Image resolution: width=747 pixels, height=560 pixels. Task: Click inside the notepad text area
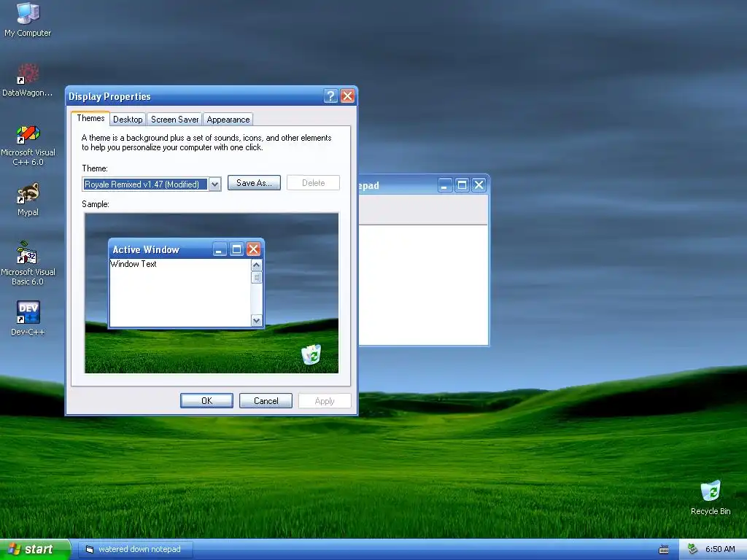[x=424, y=284]
